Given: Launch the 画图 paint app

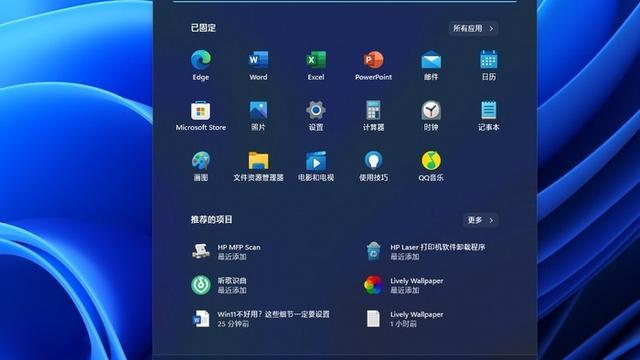Looking at the screenshot, I should point(201,161).
